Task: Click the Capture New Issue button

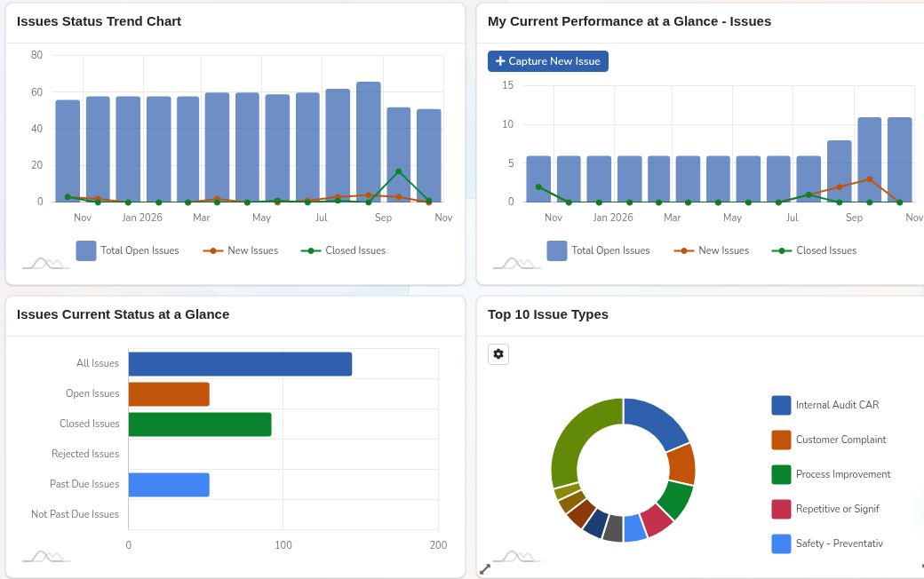Action: point(547,61)
